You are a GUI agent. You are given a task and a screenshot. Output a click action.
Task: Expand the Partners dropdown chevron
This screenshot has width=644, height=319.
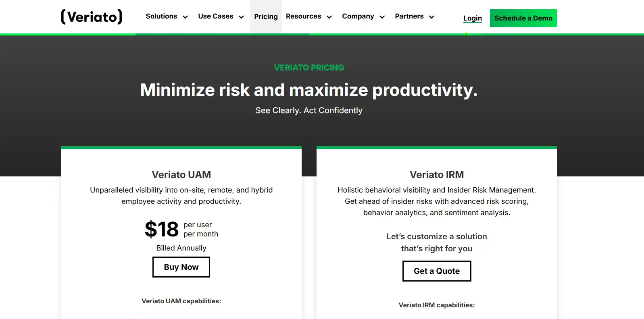[x=431, y=17]
